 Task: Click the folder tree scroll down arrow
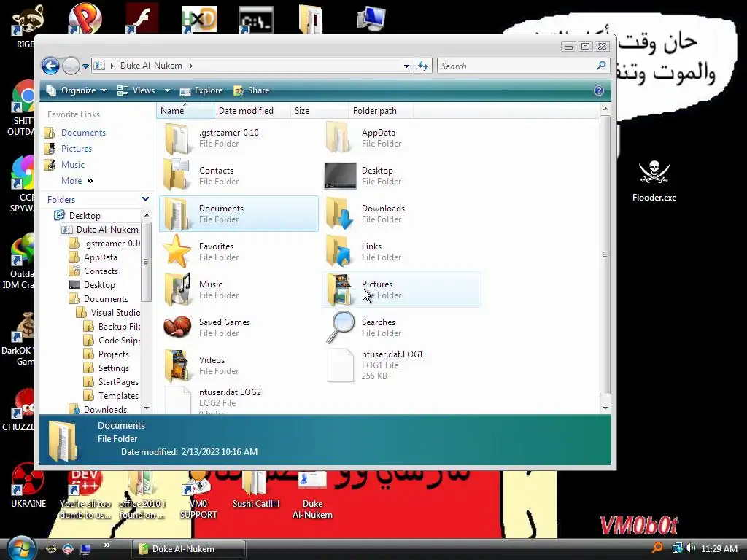click(146, 408)
